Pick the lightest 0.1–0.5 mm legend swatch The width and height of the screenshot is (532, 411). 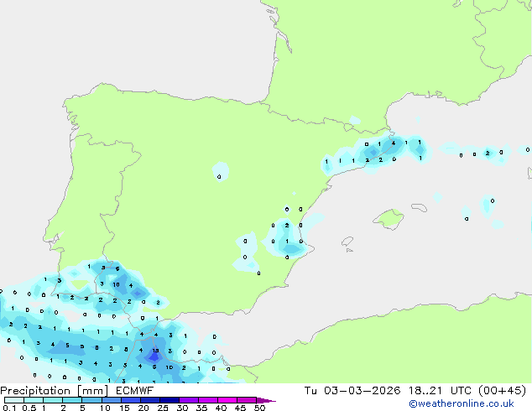[x=14, y=400]
